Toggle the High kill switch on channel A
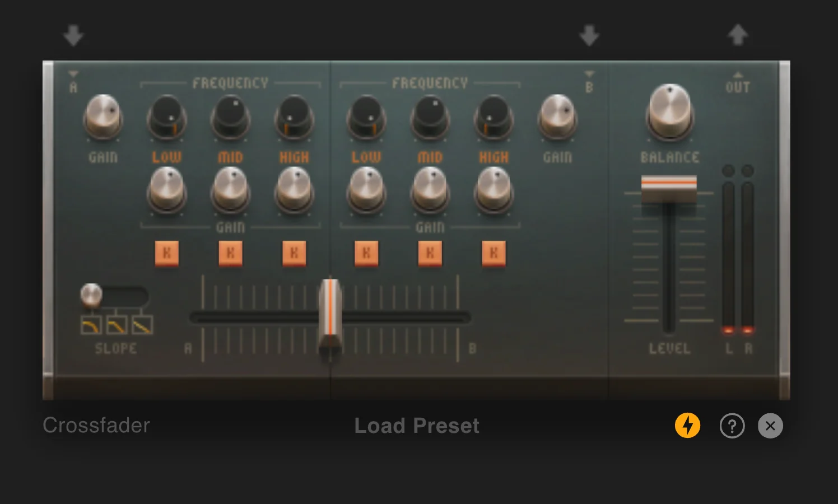Screen dimensions: 838x504 [x=294, y=253]
